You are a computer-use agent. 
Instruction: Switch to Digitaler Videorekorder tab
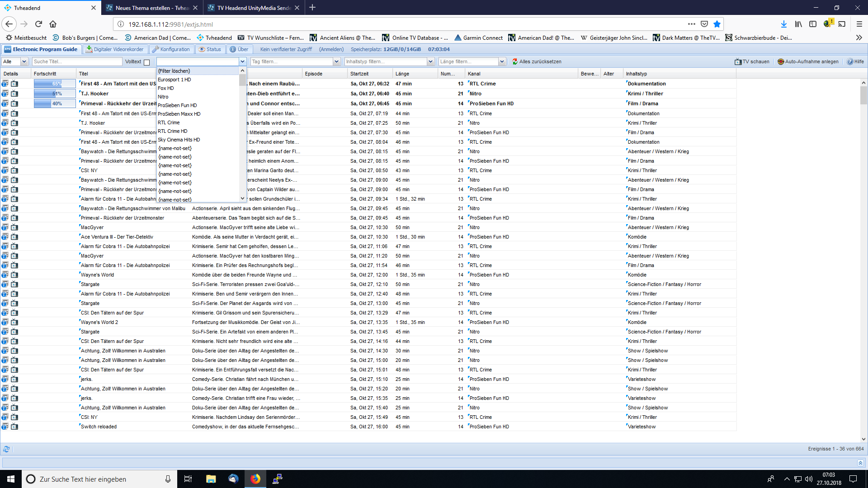coord(115,49)
